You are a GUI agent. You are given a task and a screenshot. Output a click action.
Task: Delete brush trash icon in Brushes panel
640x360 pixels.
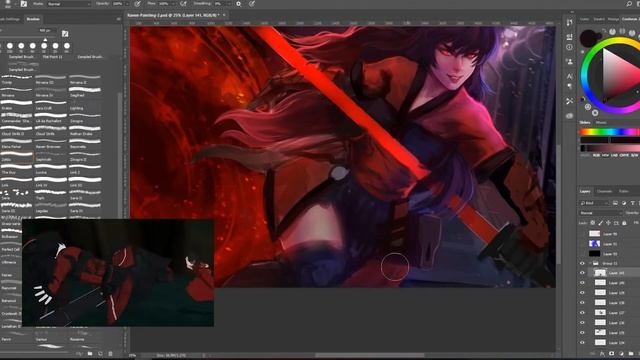point(110,353)
